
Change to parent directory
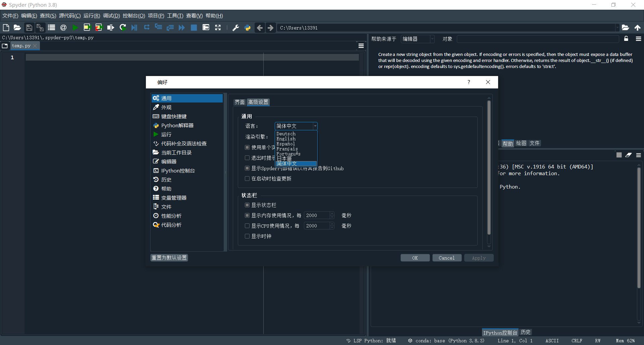[x=637, y=27]
